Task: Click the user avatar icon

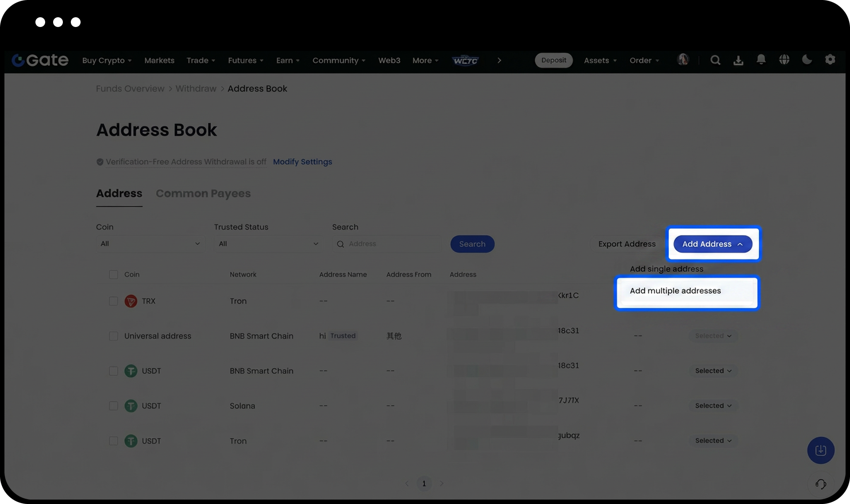Action: [x=683, y=60]
